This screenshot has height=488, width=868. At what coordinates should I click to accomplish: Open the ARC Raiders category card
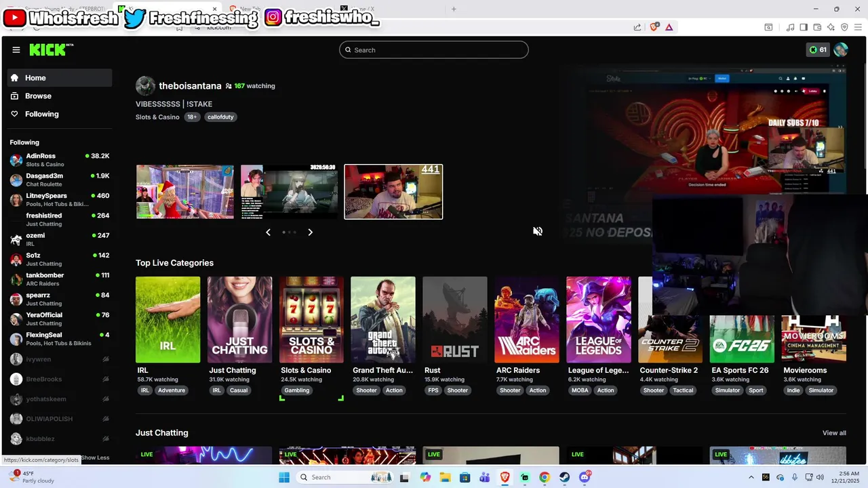point(526,320)
